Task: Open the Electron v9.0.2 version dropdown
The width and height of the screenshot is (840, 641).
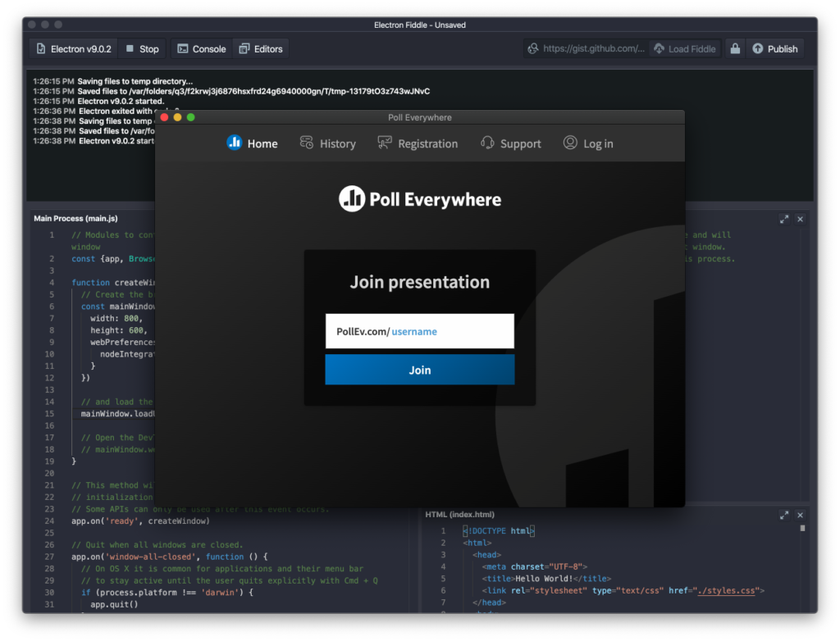Action: [x=72, y=48]
